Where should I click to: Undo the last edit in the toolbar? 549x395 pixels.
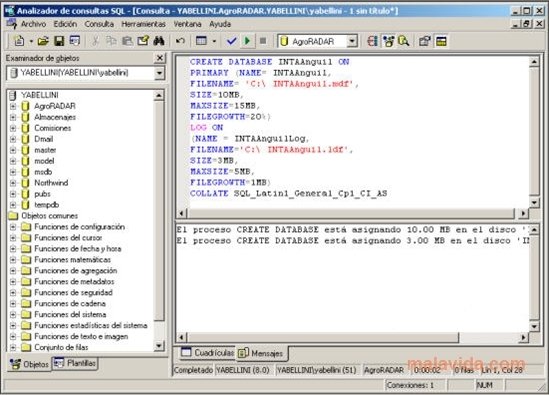tap(180, 41)
